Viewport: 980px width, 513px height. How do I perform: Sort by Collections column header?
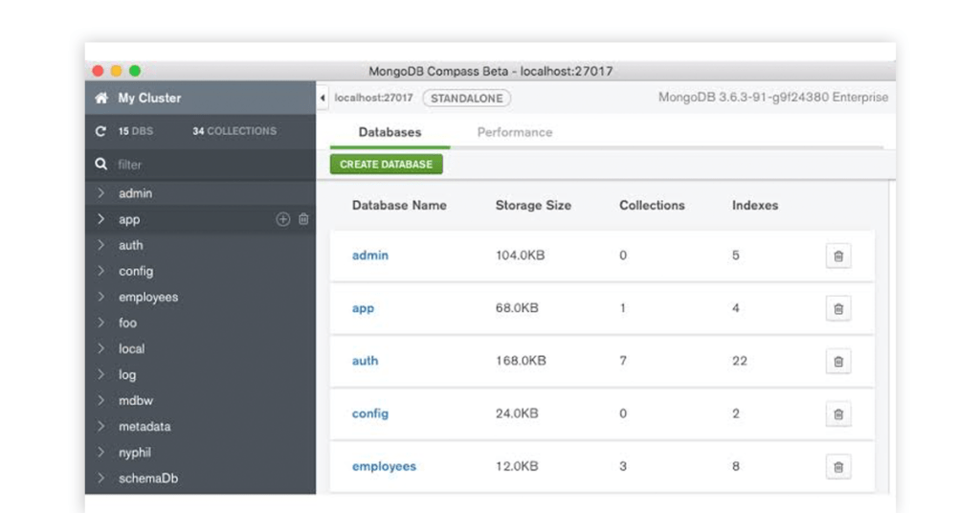pyautogui.click(x=652, y=205)
